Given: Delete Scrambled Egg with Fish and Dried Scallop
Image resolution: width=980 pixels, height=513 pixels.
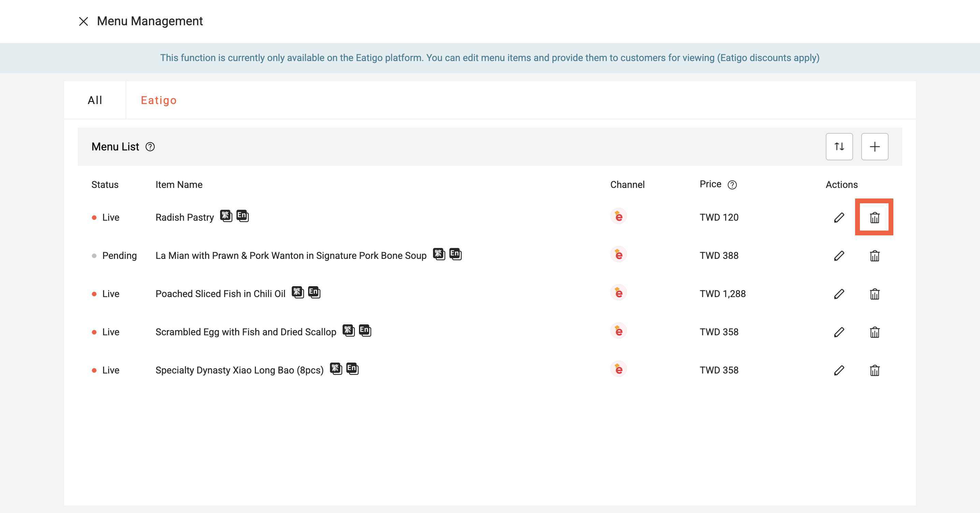Looking at the screenshot, I should click(x=875, y=332).
